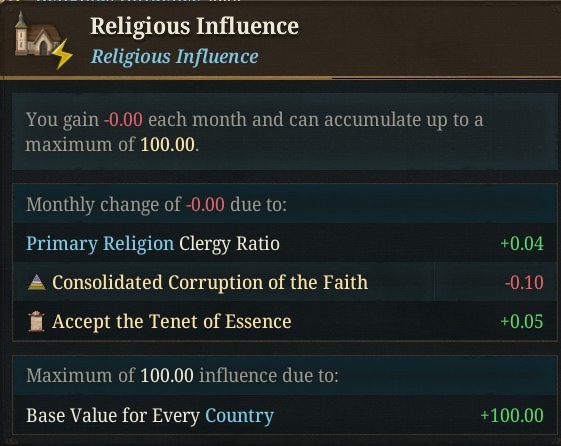Select the Accept the Tenet of Essence row
The image size is (561, 446).
(x=285, y=321)
